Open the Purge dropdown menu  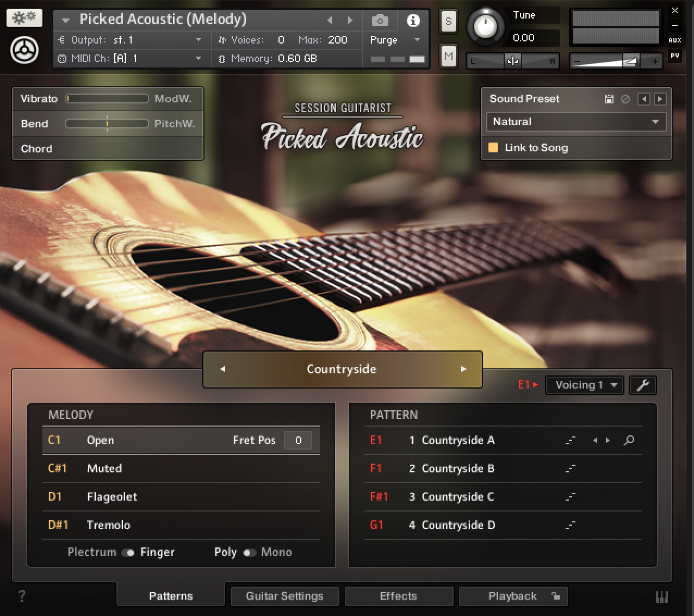(x=395, y=40)
